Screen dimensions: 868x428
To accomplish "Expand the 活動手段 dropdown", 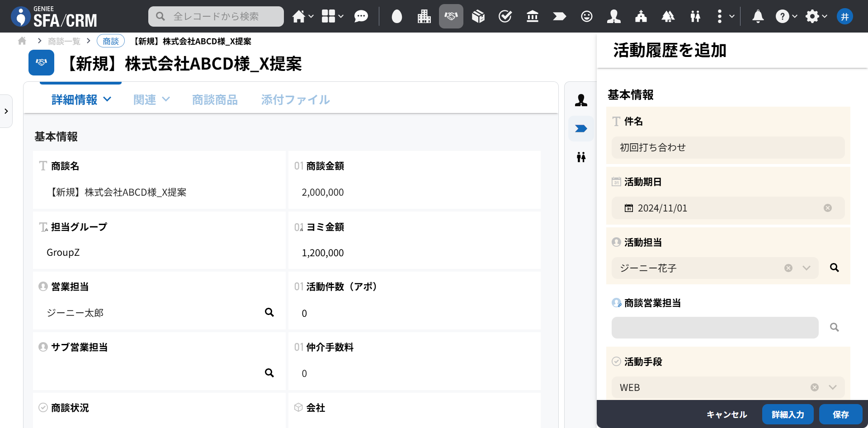I will 833,387.
